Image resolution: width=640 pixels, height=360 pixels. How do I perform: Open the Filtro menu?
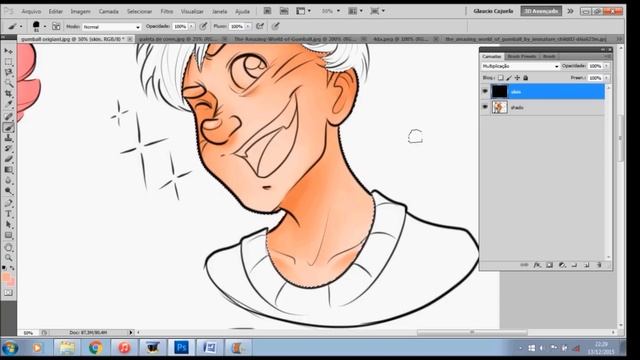(x=167, y=11)
